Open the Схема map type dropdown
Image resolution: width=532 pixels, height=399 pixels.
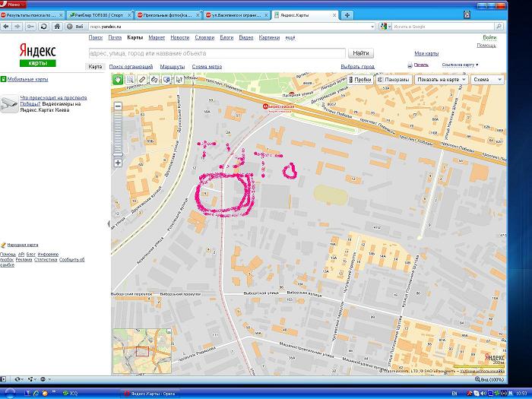tap(486, 79)
